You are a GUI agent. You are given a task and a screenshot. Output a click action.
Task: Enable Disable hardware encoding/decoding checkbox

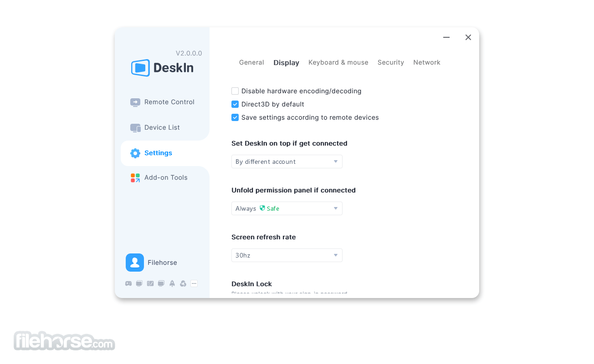pos(235,91)
